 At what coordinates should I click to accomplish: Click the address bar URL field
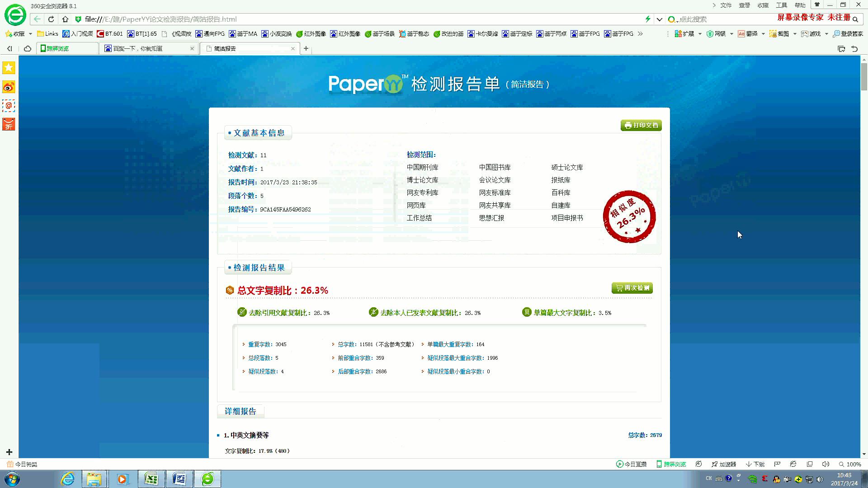(362, 19)
